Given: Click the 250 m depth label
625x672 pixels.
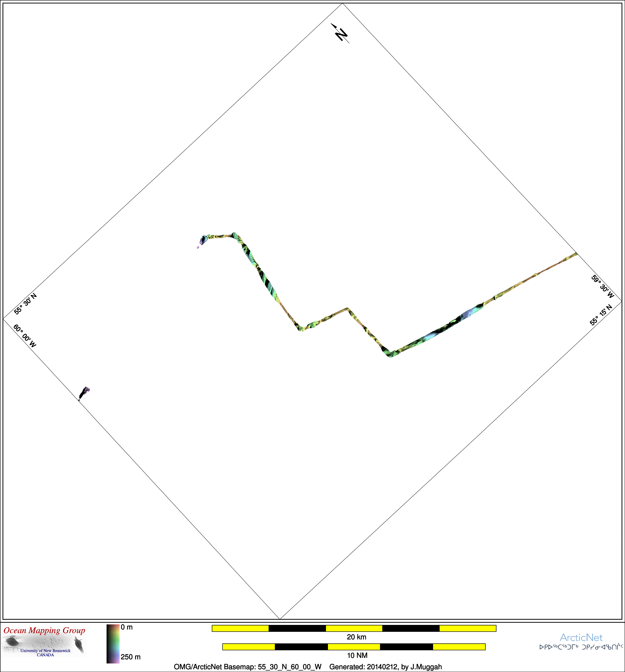Looking at the screenshot, I should tap(130, 657).
